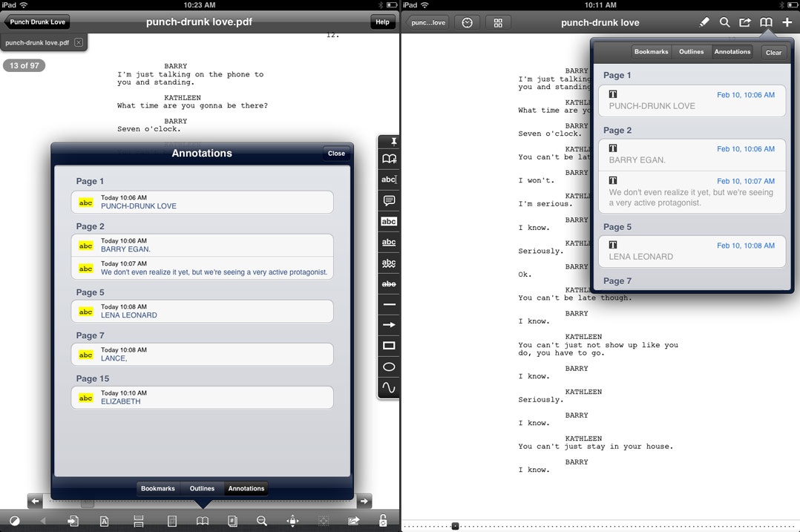800x532 pixels.
Task: Select the freehand curve tool
Action: [x=389, y=387]
